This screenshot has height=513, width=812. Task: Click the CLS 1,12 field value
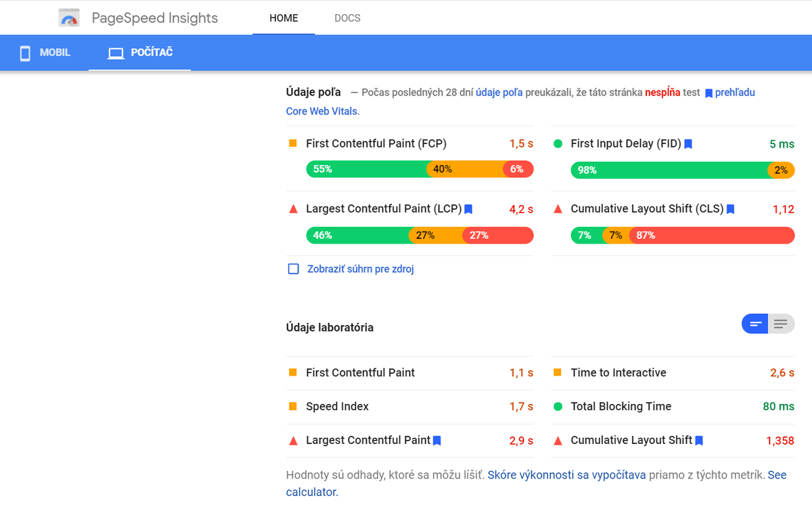point(784,209)
